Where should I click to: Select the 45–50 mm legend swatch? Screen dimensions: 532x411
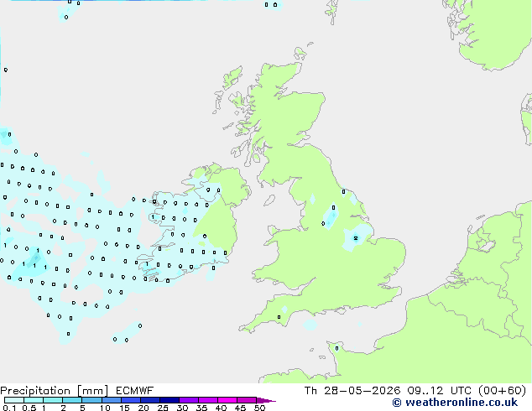(x=247, y=400)
